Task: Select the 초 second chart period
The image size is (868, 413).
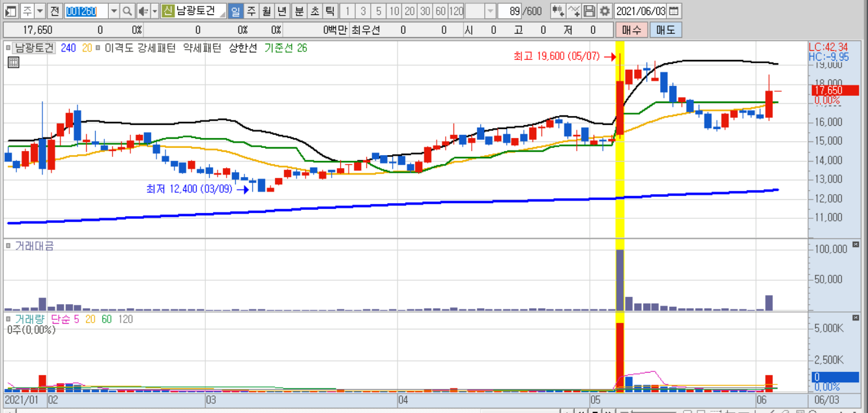Action: coord(314,11)
